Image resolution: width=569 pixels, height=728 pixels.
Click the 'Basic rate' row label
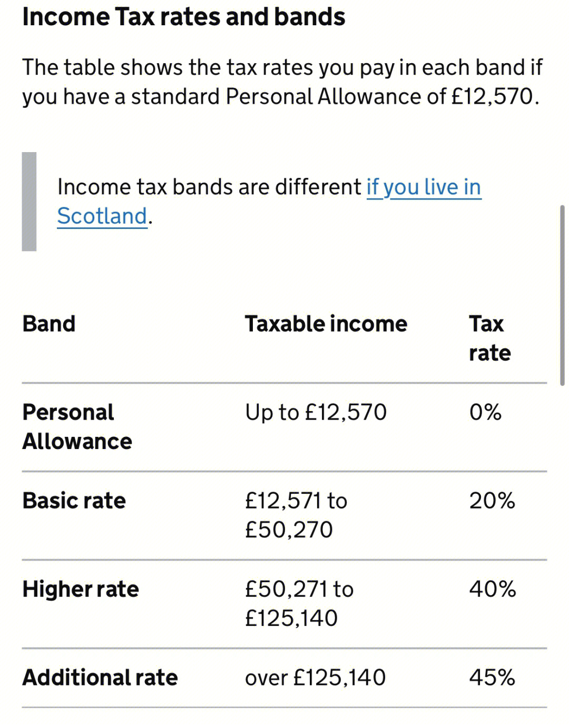point(74,501)
